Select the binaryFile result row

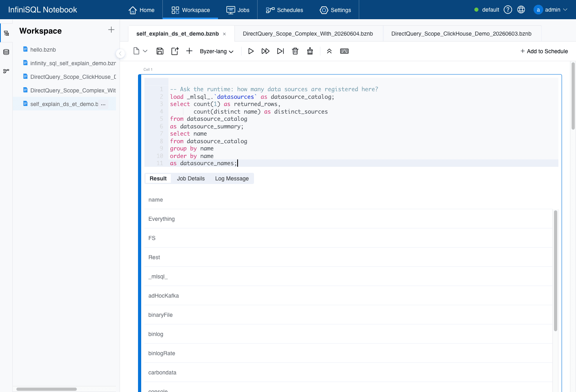point(348,315)
